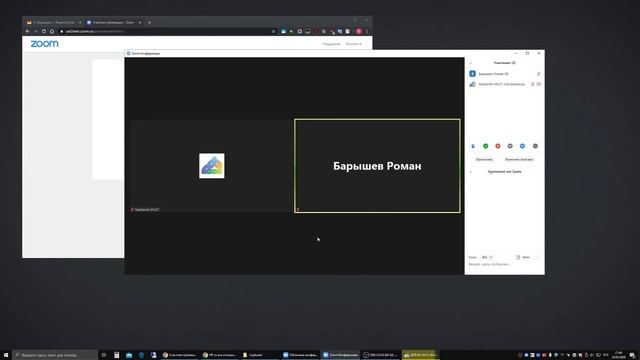Click the gray round icon after the red one

510,146
